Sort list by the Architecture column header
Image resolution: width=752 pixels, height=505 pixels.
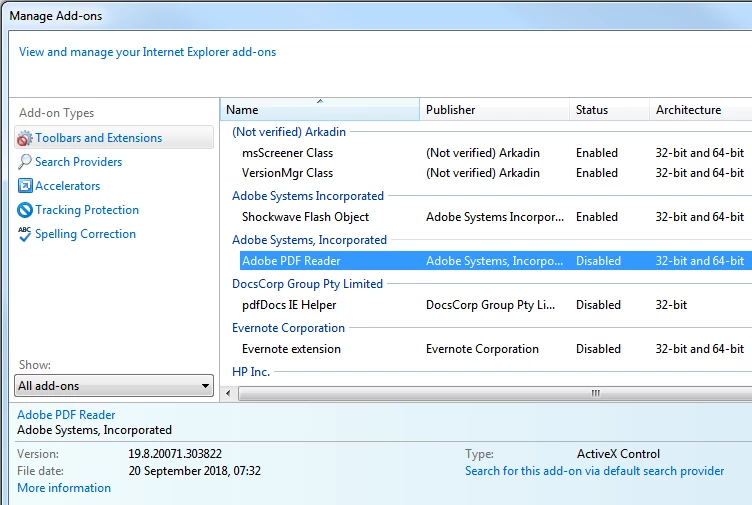701,110
